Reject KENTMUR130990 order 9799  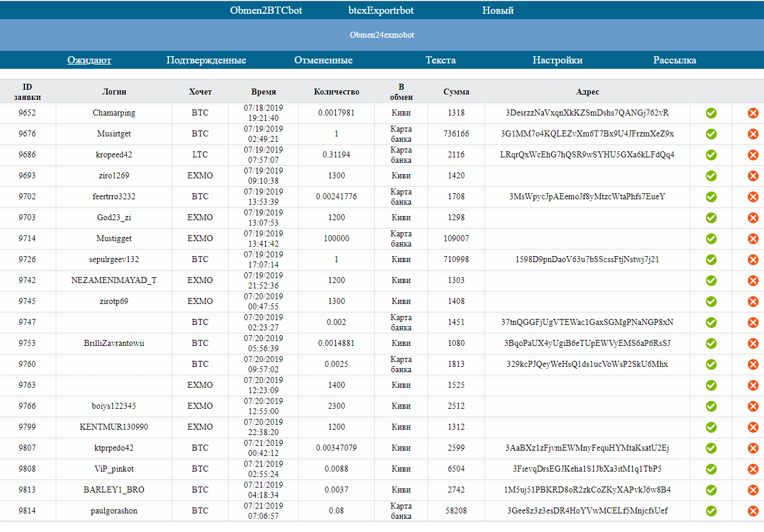coord(753,427)
